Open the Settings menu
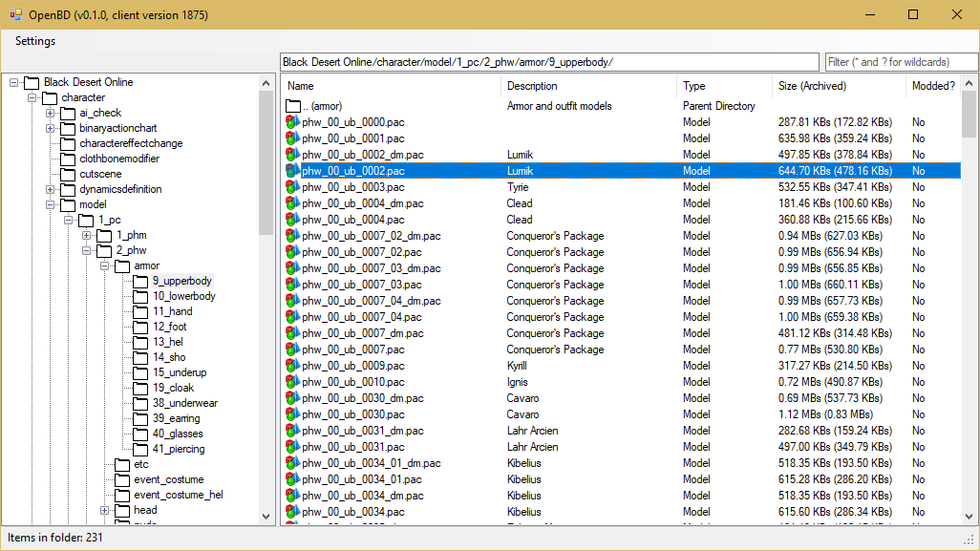Screen dimensions: 980x551 point(34,41)
